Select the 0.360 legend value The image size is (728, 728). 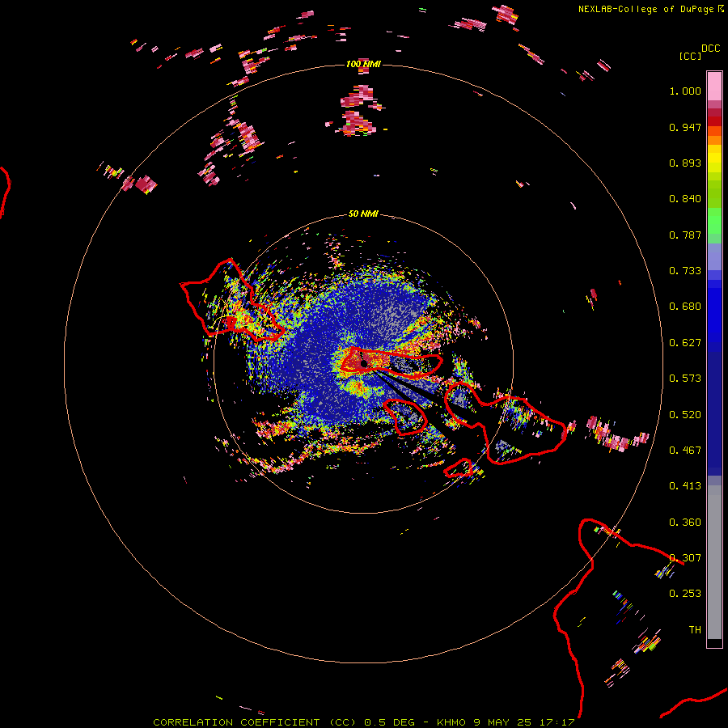[x=685, y=523]
